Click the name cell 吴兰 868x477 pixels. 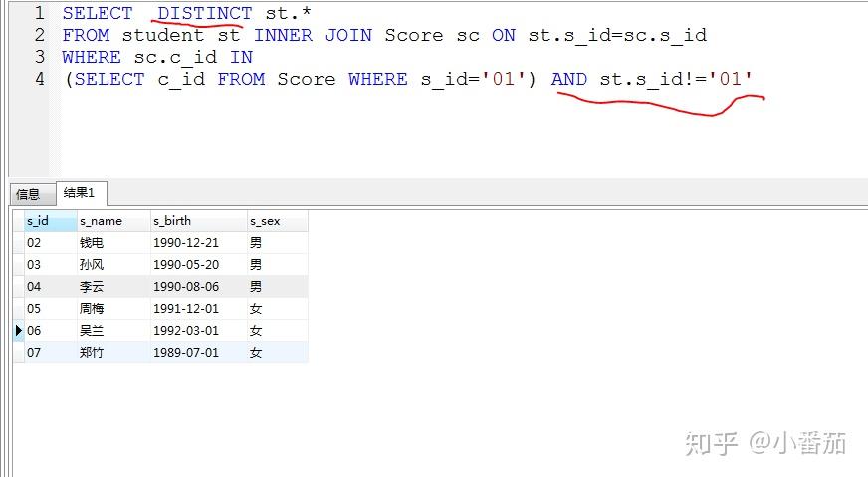(x=113, y=331)
